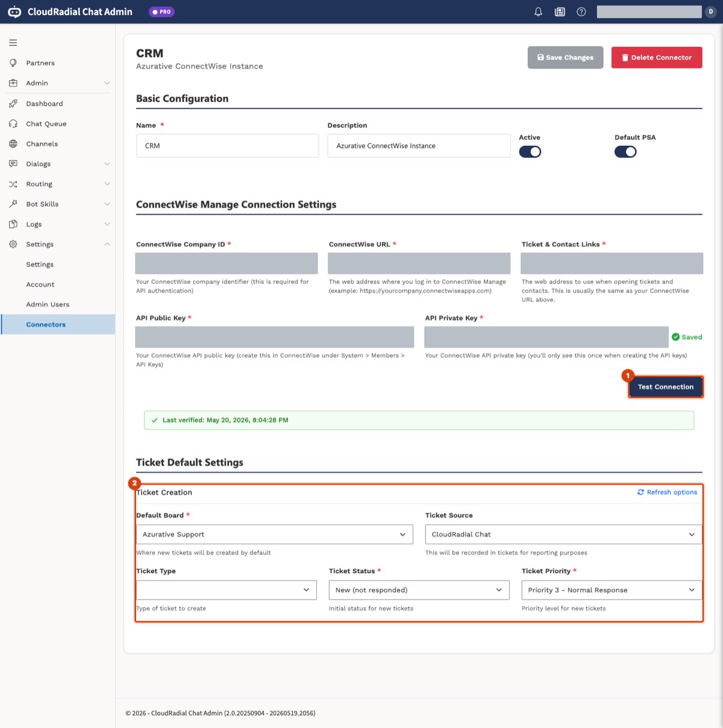The height and width of the screenshot is (728, 723).
Task: Open Admin Users page
Action: pos(48,304)
